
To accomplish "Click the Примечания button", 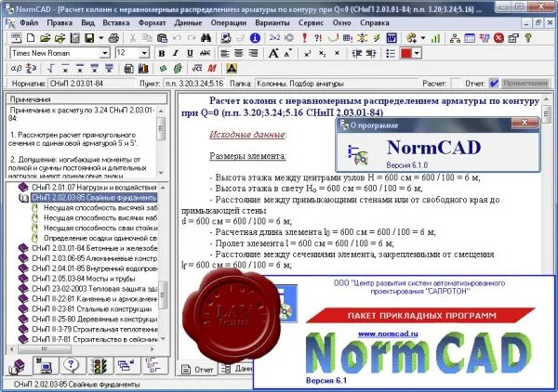I will (525, 84).
